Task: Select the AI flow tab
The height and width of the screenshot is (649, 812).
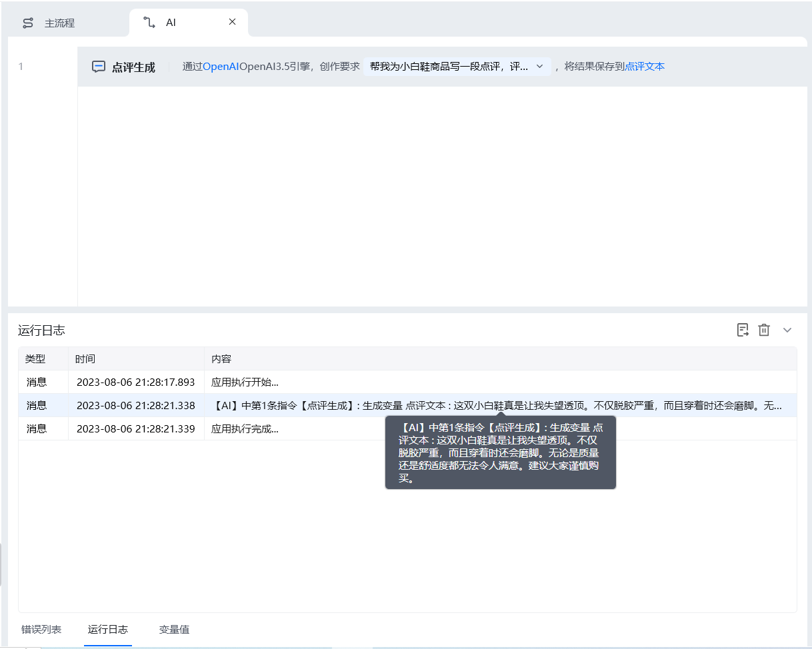Action: tap(189, 23)
